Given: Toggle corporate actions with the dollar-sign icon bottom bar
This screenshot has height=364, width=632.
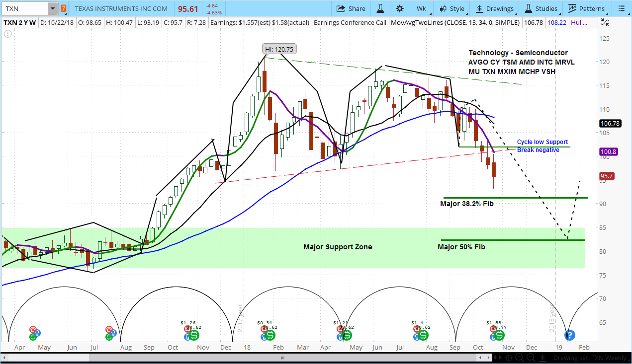Looking at the screenshot, I should click(x=542, y=358).
